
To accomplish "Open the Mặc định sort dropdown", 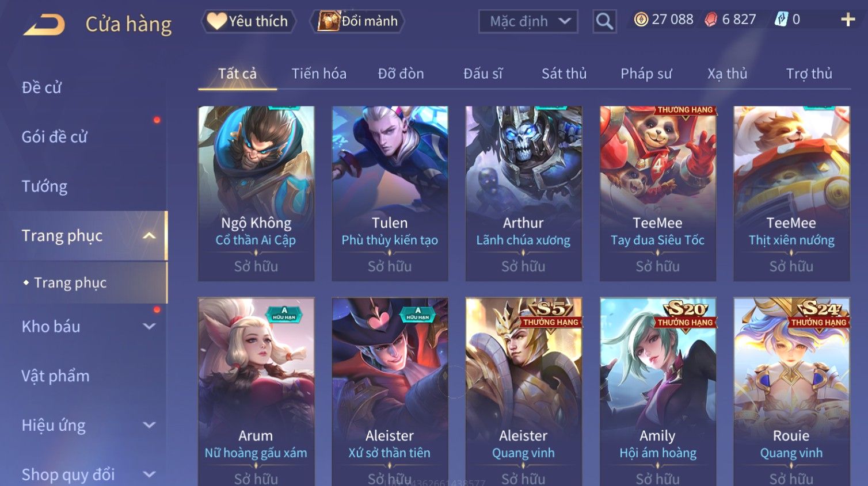I will point(528,22).
